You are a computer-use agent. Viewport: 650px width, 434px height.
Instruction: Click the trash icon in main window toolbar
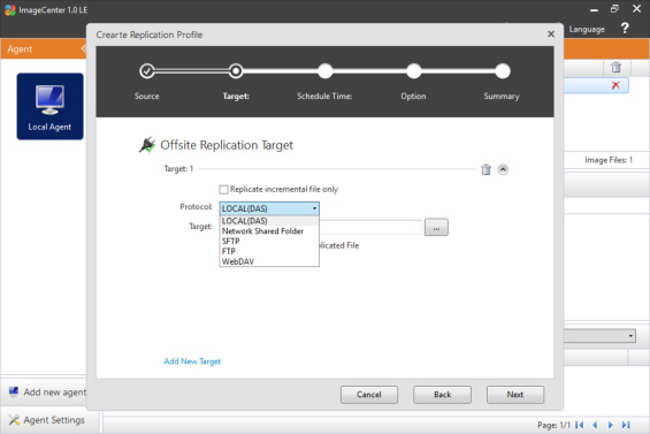[616, 67]
